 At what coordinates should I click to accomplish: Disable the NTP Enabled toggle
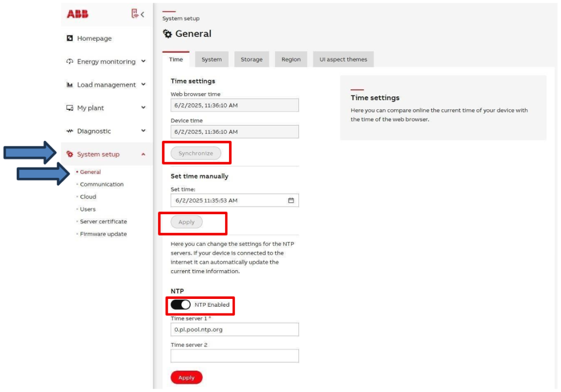[181, 305]
